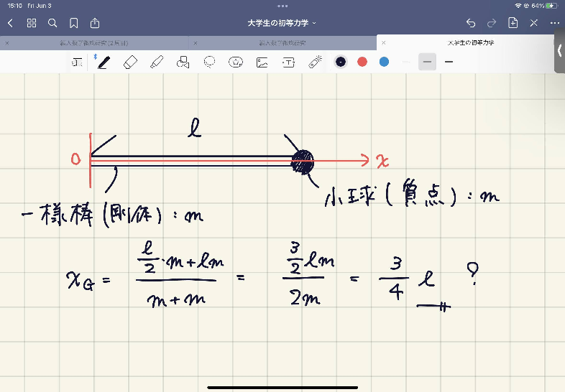Switch to the second document tab

(282, 43)
